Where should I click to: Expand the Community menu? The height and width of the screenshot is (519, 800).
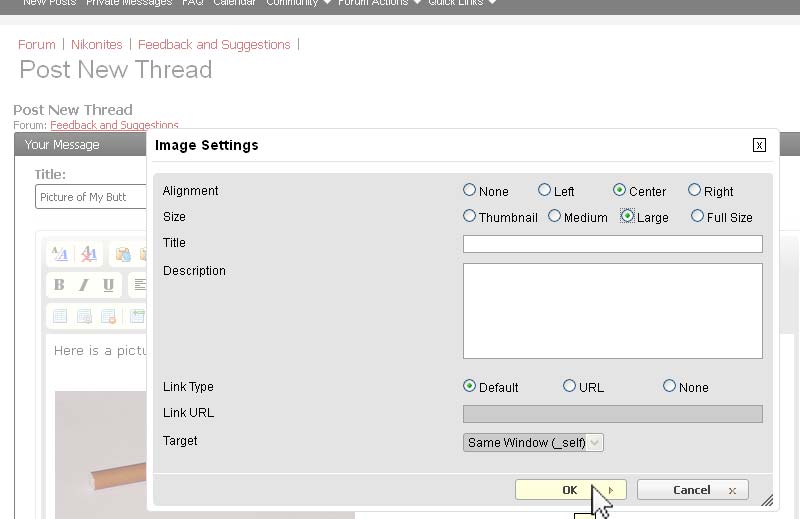(x=298, y=3)
